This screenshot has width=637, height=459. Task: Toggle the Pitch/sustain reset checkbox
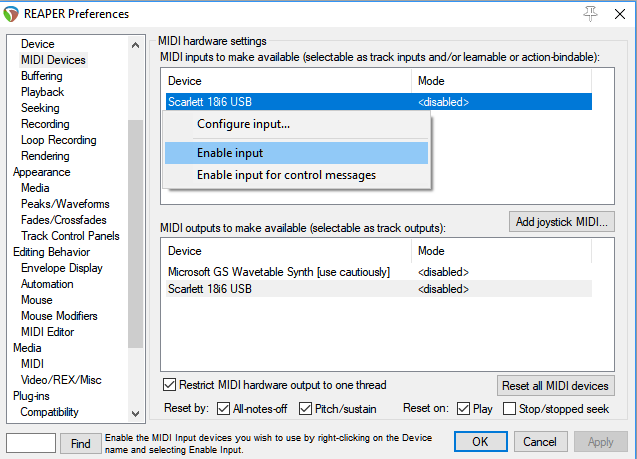(306, 408)
